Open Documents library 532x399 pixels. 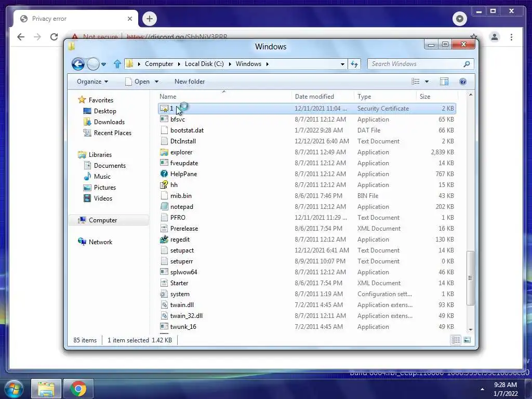110,165
